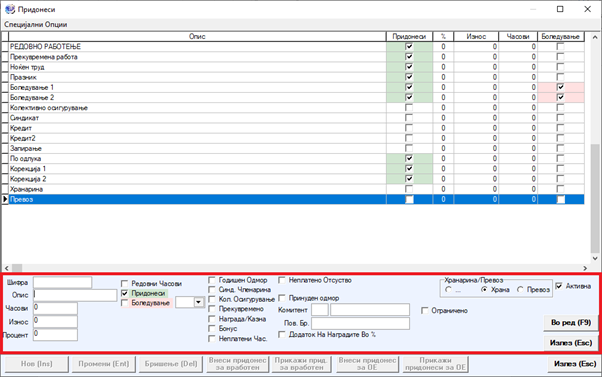This screenshot has width=602, height=377.
Task: Uncheck the Активна checkbox
Action: (559, 286)
